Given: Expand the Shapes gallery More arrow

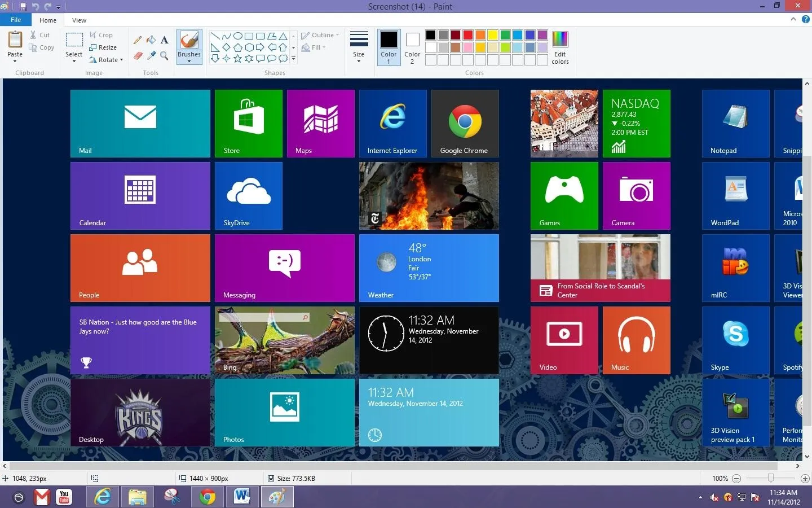Looking at the screenshot, I should (293, 59).
